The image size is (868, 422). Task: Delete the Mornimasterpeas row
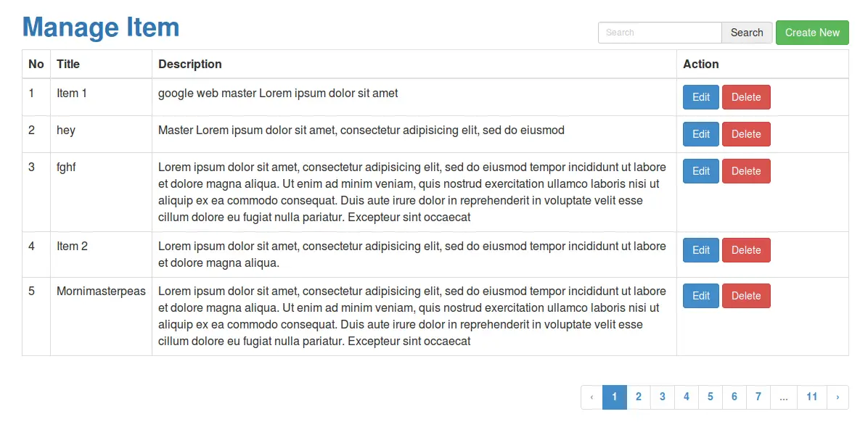pos(746,295)
